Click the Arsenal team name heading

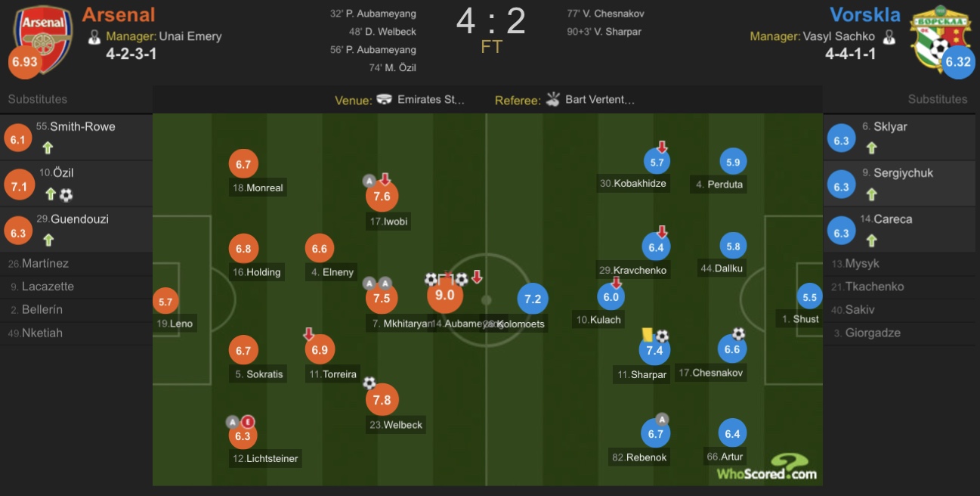(119, 15)
